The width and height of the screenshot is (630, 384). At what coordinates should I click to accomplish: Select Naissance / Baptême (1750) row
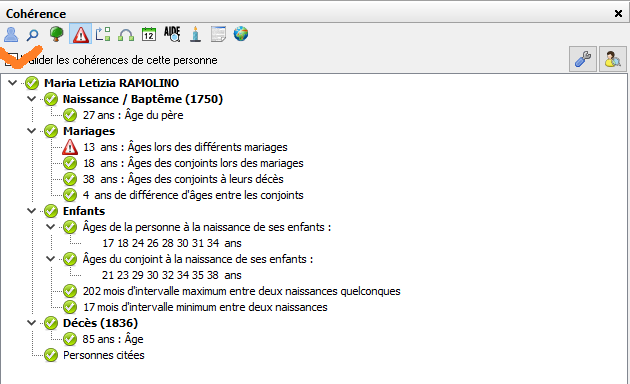point(143,99)
